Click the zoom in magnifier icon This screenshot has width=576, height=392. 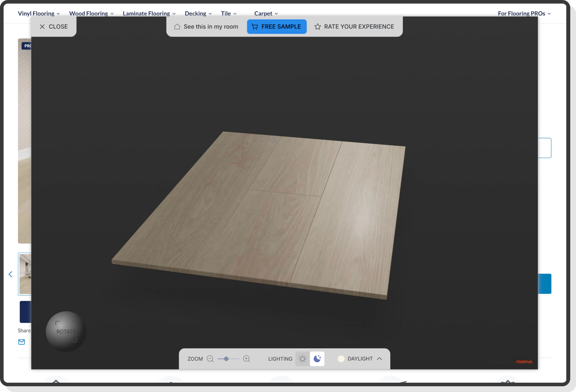coord(246,359)
